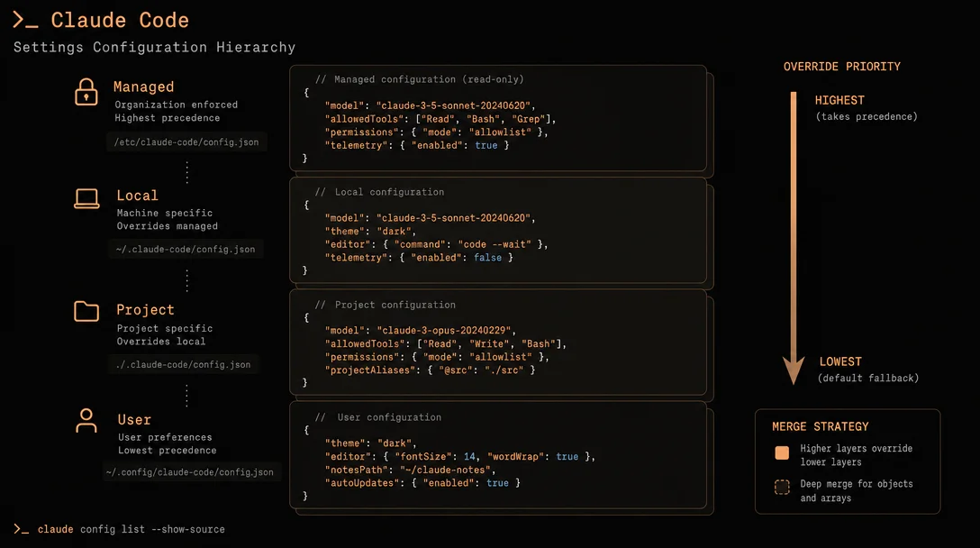Viewport: 980px width, 548px height.
Task: Click the Local laptop icon
Action: tap(86, 199)
